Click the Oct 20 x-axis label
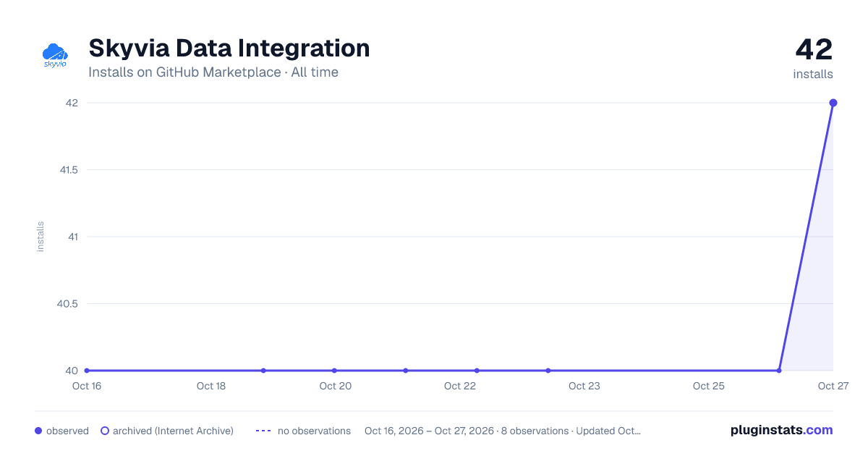868x456 pixels. tap(336, 386)
